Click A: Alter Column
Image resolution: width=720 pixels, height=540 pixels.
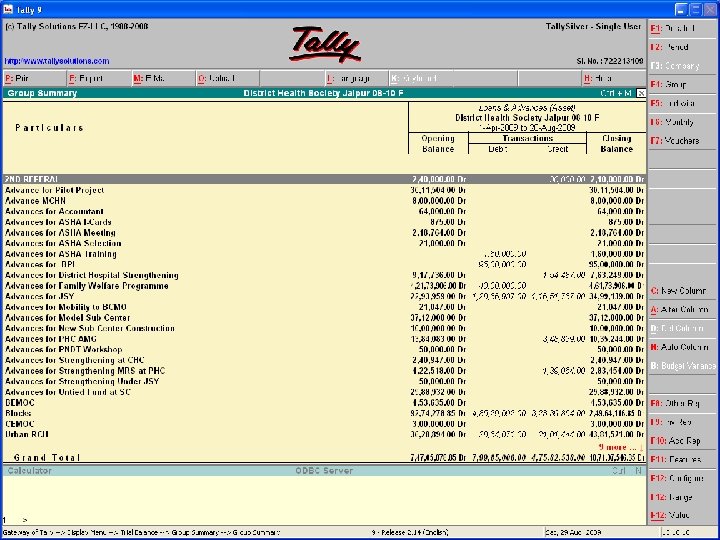click(682, 309)
